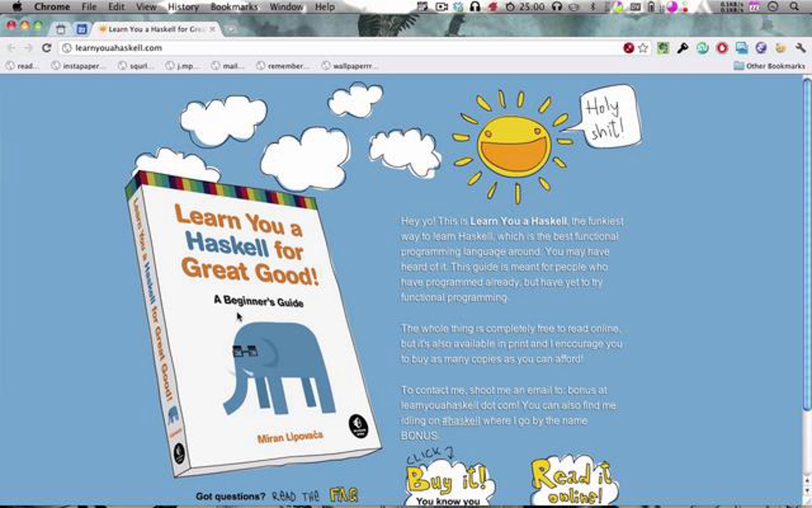Screen dimensions: 812x508
Task: Open the Bookmarks menu
Action: click(x=234, y=7)
